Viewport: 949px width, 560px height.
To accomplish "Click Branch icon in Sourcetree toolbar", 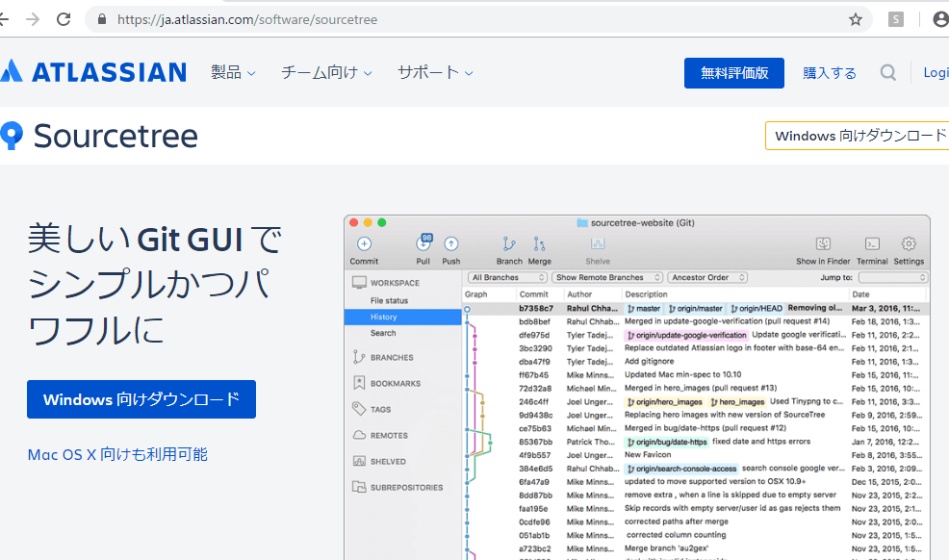I will (509, 243).
